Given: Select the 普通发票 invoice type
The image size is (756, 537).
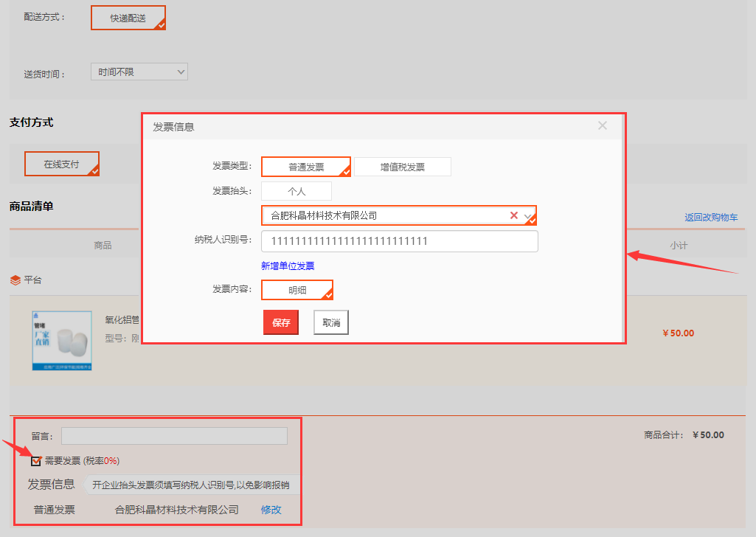Looking at the screenshot, I should (306, 166).
